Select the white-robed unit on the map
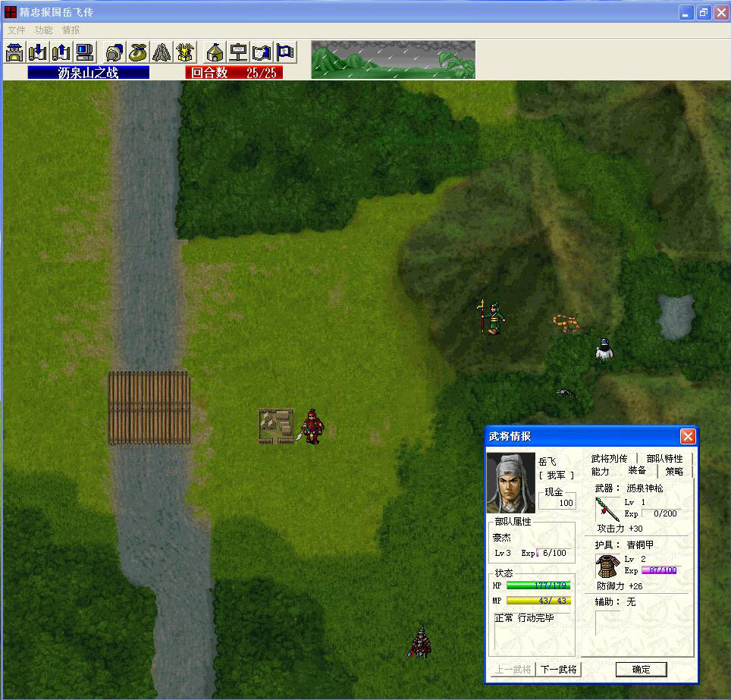Image resolution: width=731 pixels, height=700 pixels. 604,350
